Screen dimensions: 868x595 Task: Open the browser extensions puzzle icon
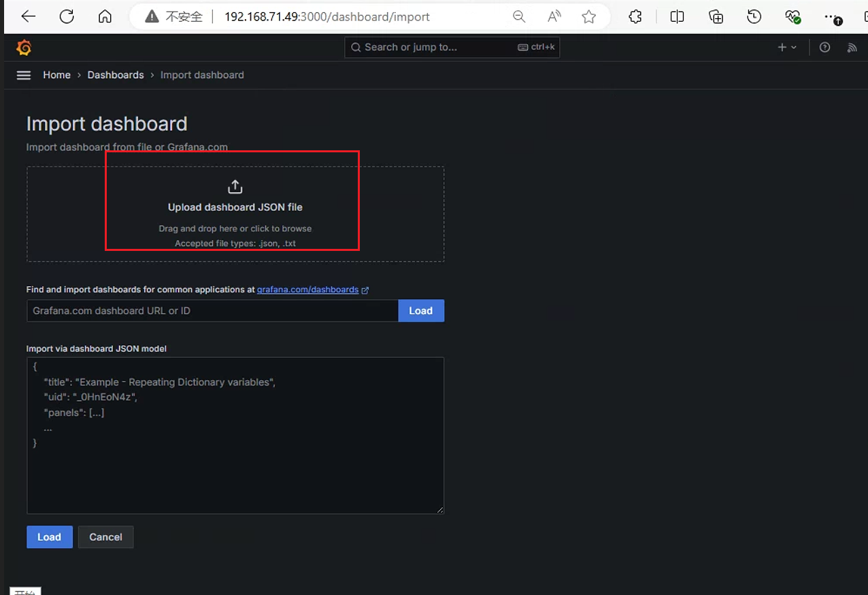635,17
